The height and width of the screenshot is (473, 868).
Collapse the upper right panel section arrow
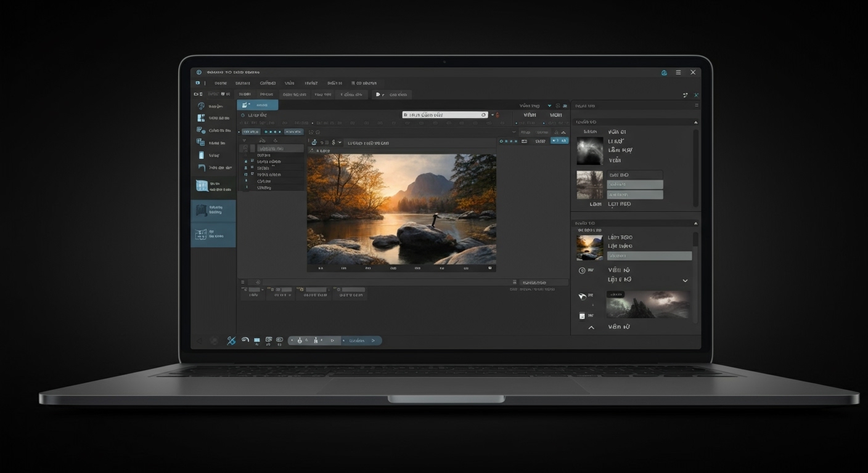[697, 123]
